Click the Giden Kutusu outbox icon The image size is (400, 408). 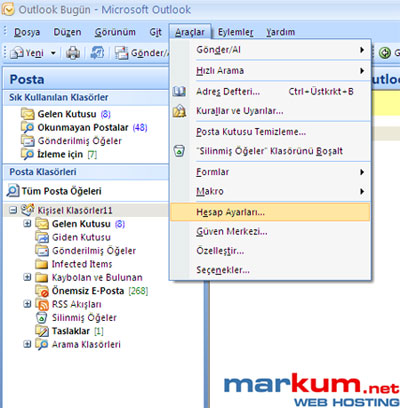42,237
